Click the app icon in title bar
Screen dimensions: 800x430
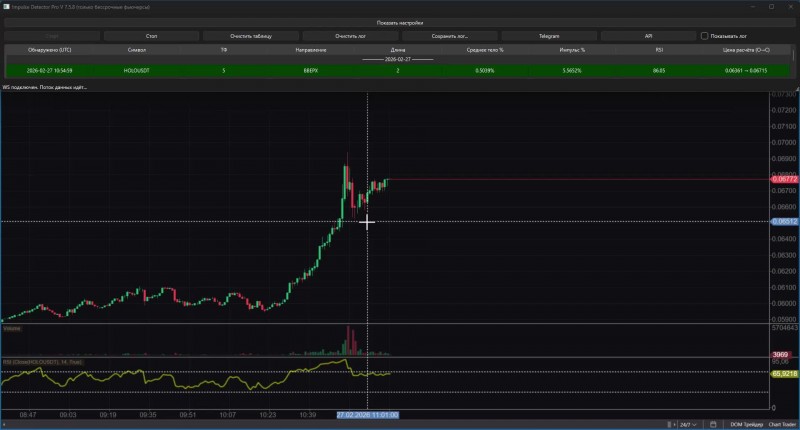pyautogui.click(x=6, y=7)
